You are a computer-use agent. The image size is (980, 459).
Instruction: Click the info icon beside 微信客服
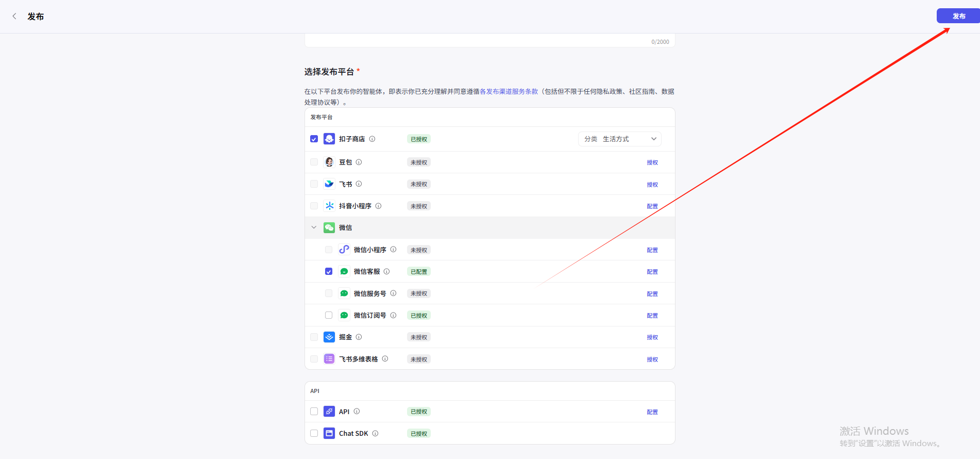[386, 272]
